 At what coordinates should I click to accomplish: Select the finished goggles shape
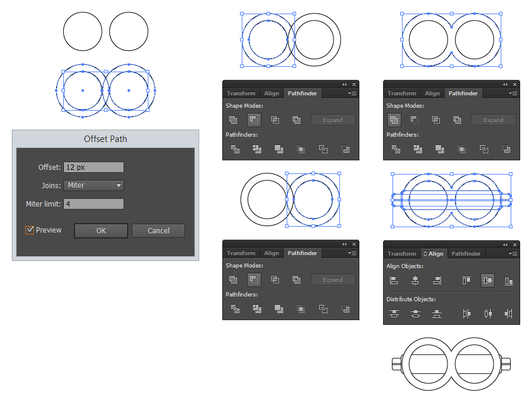[451, 363]
